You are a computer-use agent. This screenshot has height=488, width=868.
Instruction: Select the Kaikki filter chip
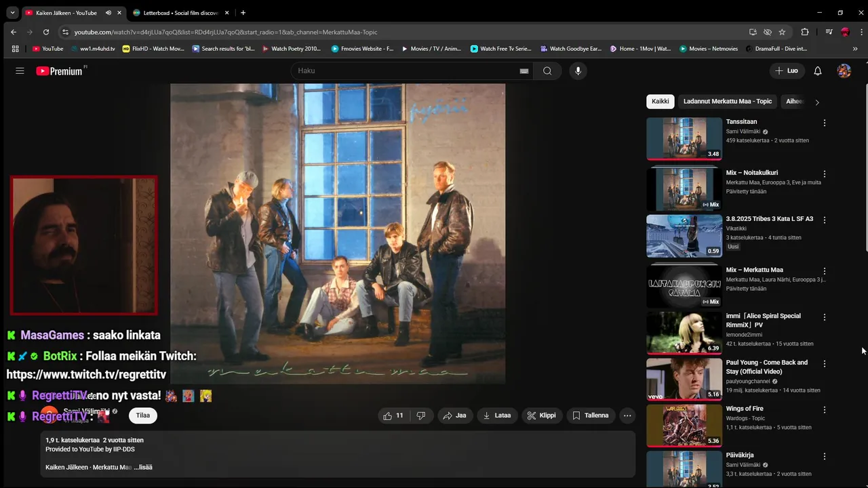(660, 102)
